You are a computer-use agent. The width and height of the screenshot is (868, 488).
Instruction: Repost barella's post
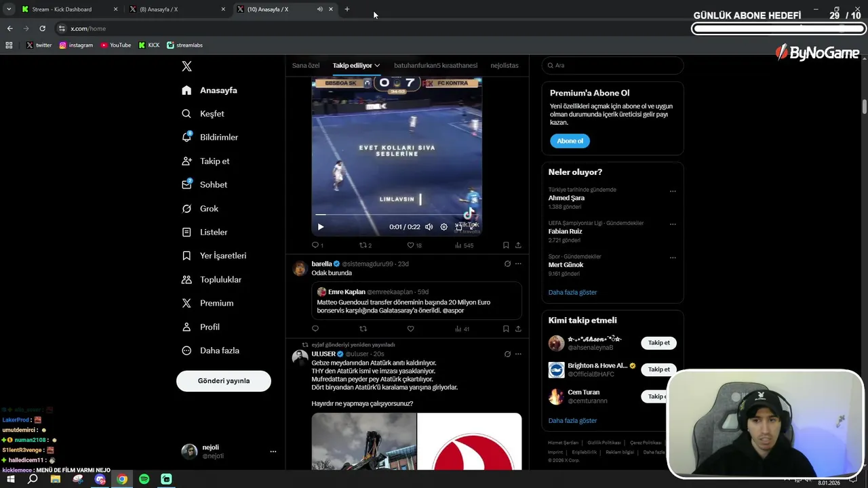pos(363,329)
